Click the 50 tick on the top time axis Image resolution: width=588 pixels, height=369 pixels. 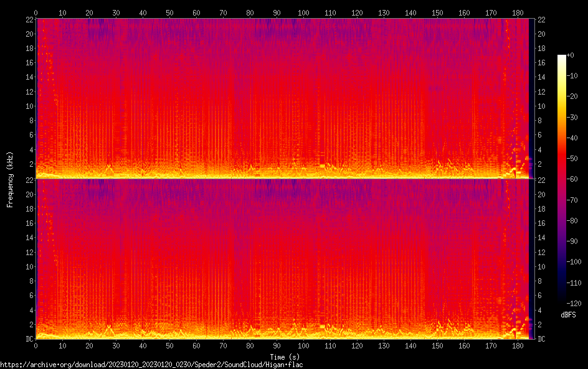tap(170, 12)
